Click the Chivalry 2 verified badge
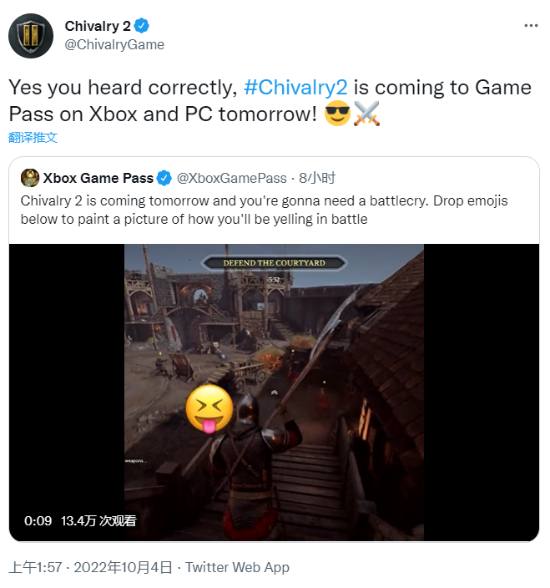The height and width of the screenshot is (588, 550). [142, 26]
